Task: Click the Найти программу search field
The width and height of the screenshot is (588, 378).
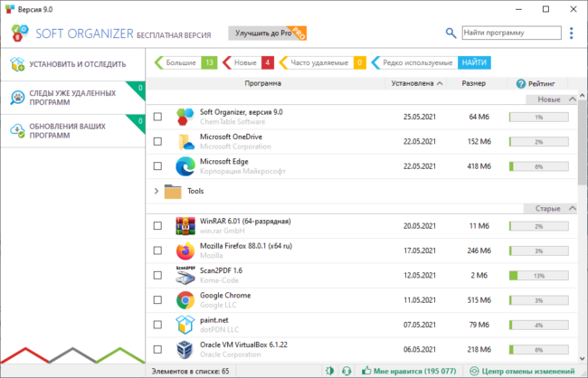Action: pyautogui.click(x=511, y=33)
